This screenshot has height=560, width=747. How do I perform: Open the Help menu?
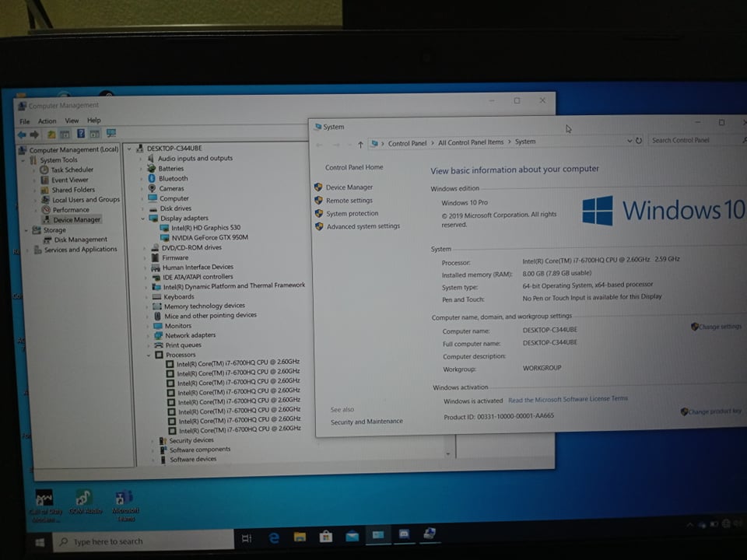point(94,120)
